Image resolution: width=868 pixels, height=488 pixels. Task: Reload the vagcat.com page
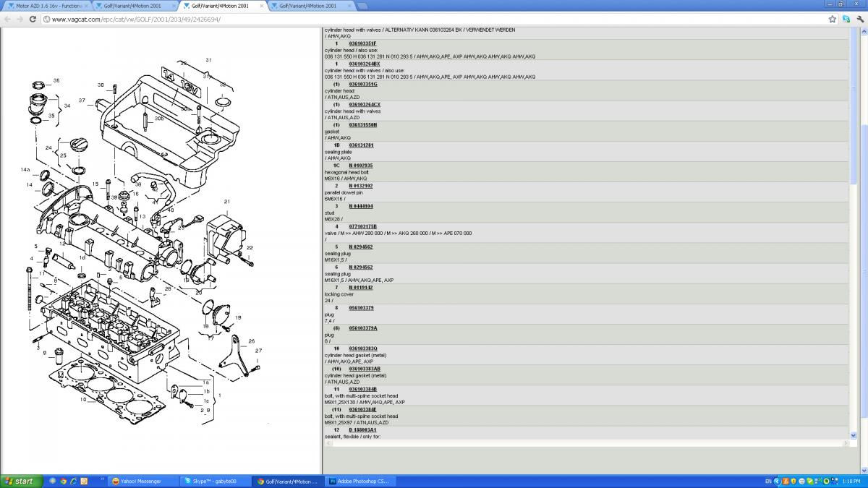point(33,19)
